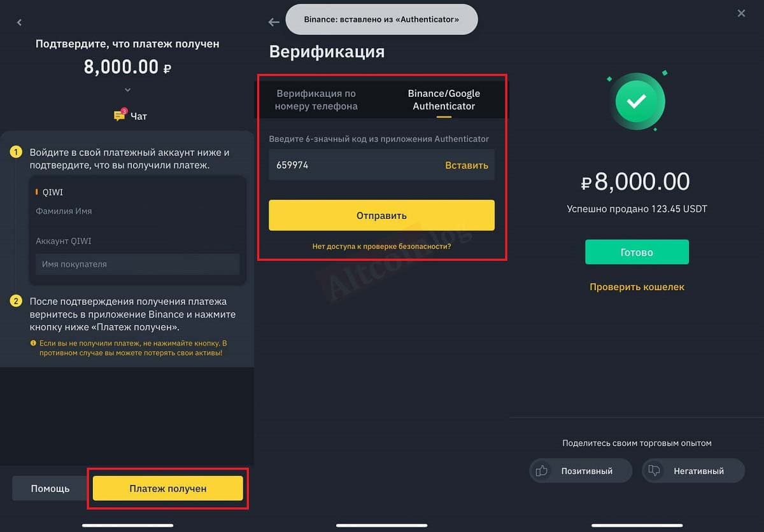764x532 pixels.
Task: Select the Binance/Google Authenticator tab
Action: (x=444, y=100)
